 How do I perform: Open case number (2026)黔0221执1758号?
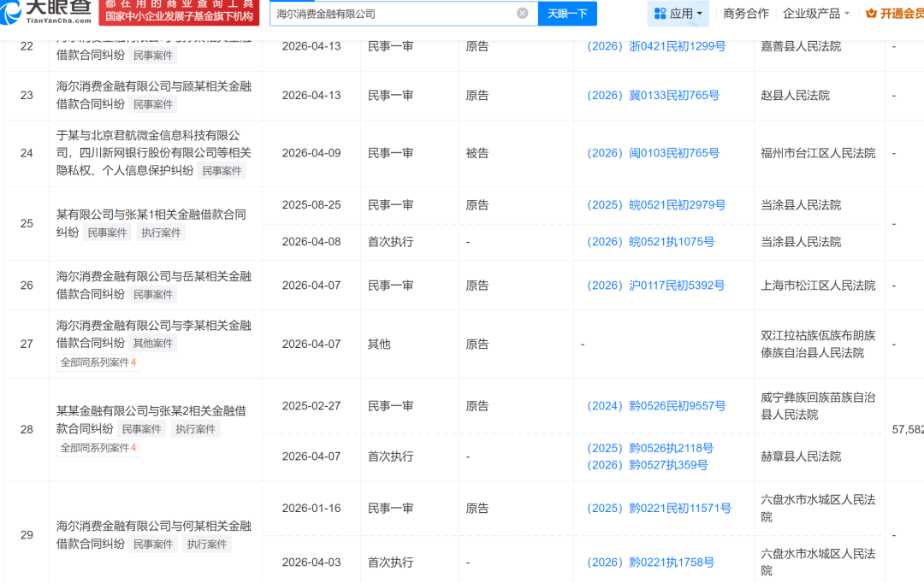[x=650, y=562]
